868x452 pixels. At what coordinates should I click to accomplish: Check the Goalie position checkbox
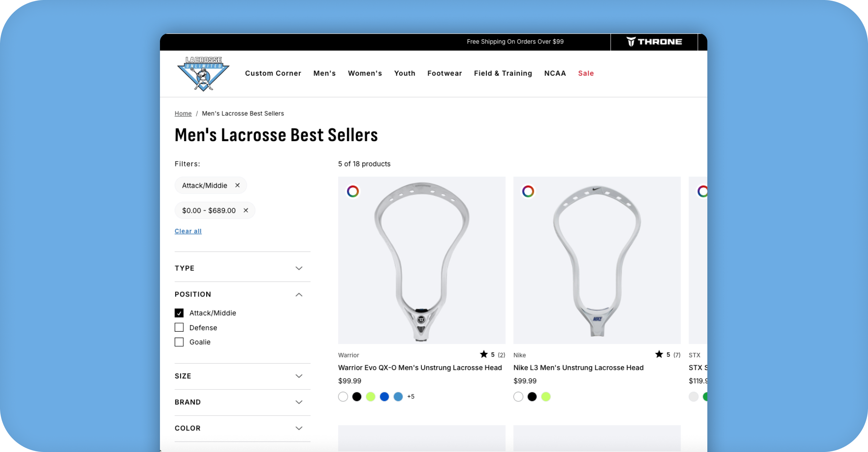point(179,342)
